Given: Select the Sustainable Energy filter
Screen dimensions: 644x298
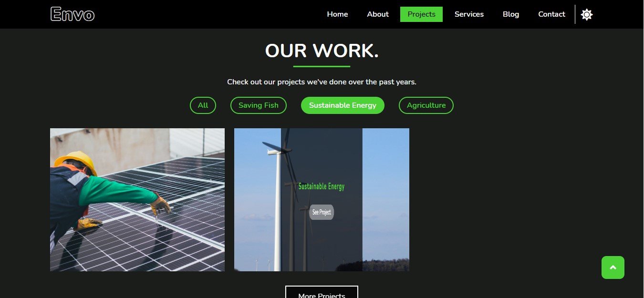Looking at the screenshot, I should point(343,105).
